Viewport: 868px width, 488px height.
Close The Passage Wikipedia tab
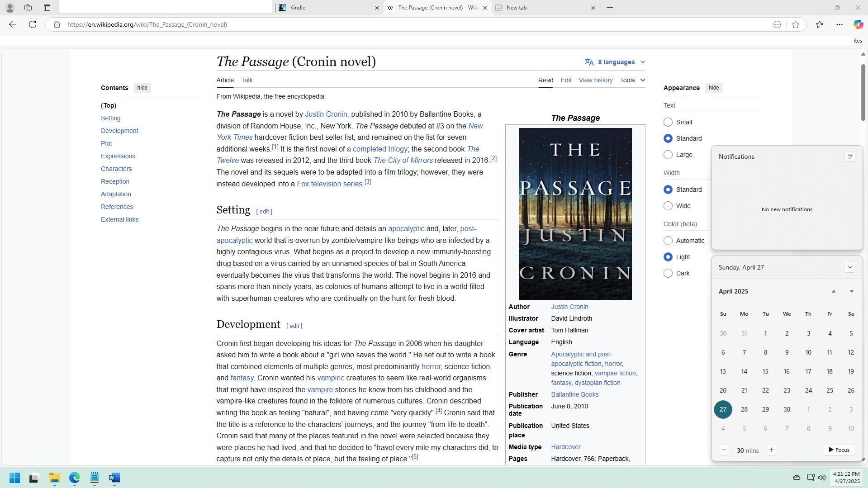[x=485, y=8]
